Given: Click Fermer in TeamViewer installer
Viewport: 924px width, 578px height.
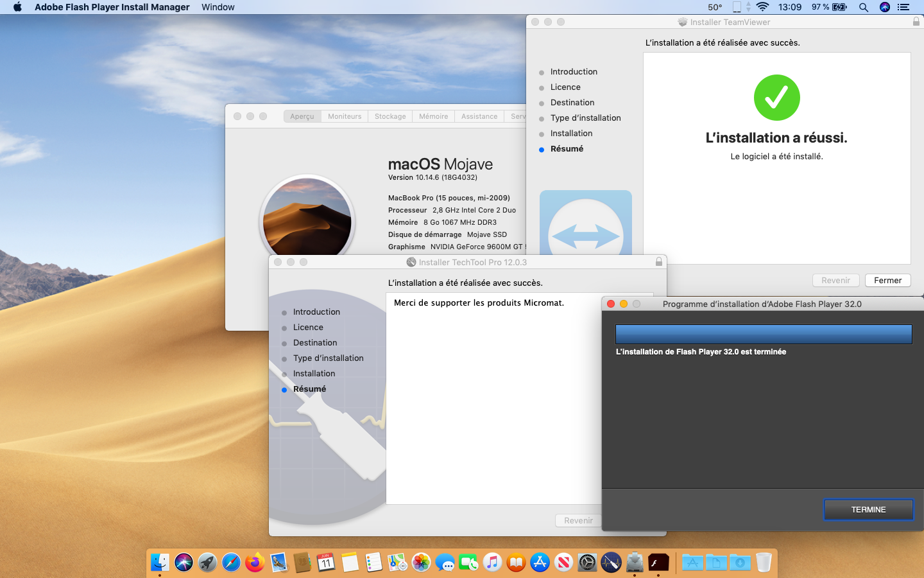Looking at the screenshot, I should [888, 281].
